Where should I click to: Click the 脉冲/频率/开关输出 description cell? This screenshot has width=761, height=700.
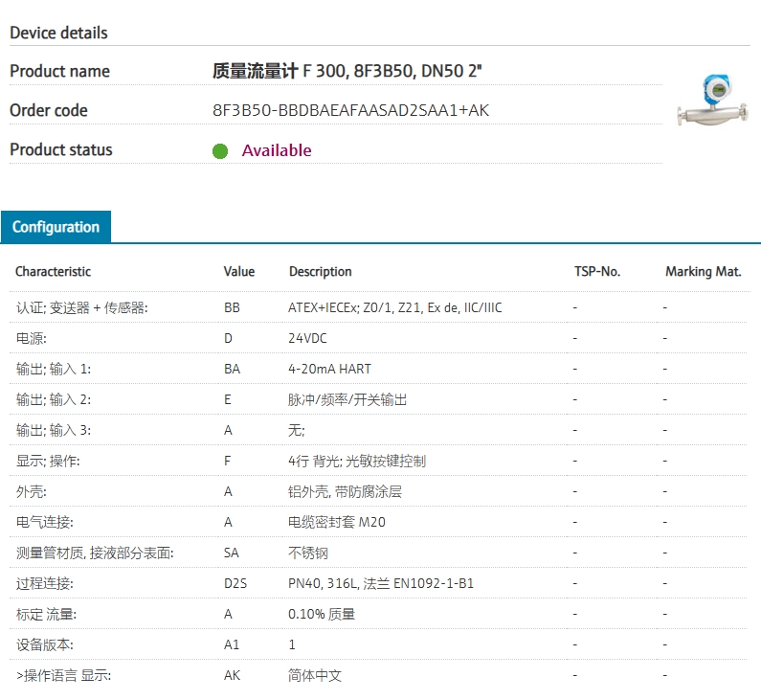coord(347,399)
